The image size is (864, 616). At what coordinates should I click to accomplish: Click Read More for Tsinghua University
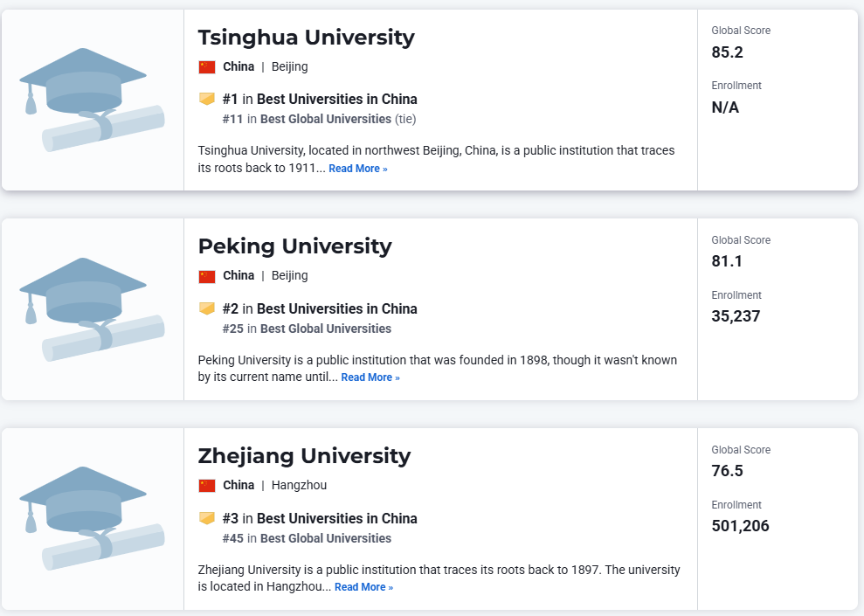point(357,169)
